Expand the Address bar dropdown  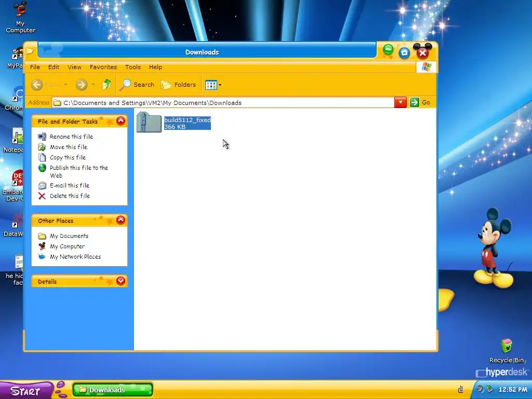tap(401, 102)
